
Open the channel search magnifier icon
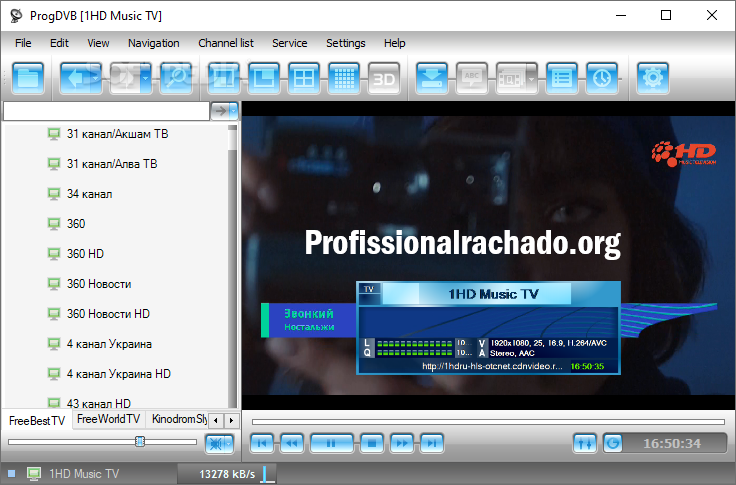pyautogui.click(x=176, y=78)
